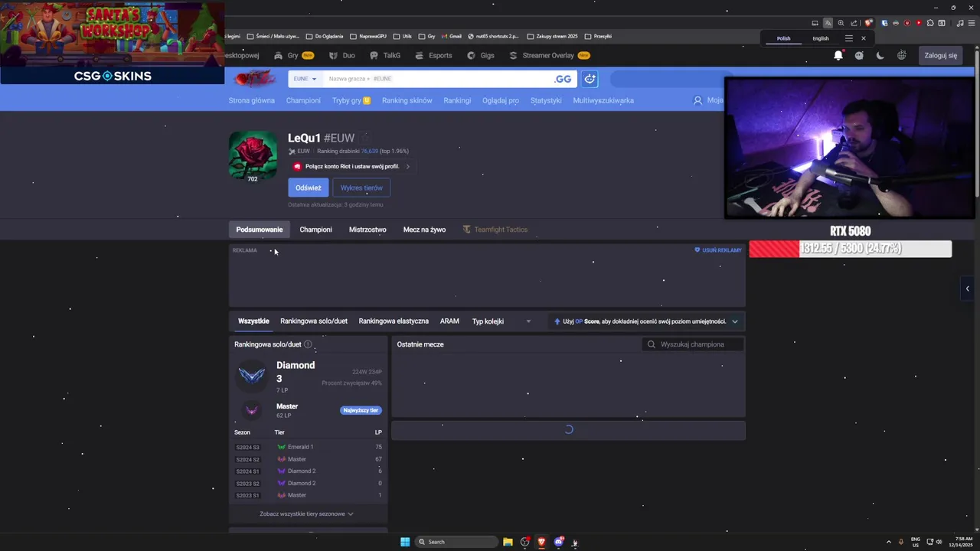Viewport: 980px width, 551px height.
Task: Click the blue AI chat icon beside search
Action: 590,79
